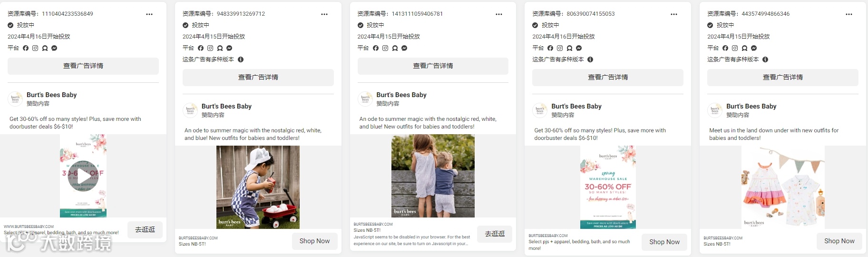Open the spring warehouse sale 30-60% OFF image
This screenshot has height=257, width=868.
point(608,187)
